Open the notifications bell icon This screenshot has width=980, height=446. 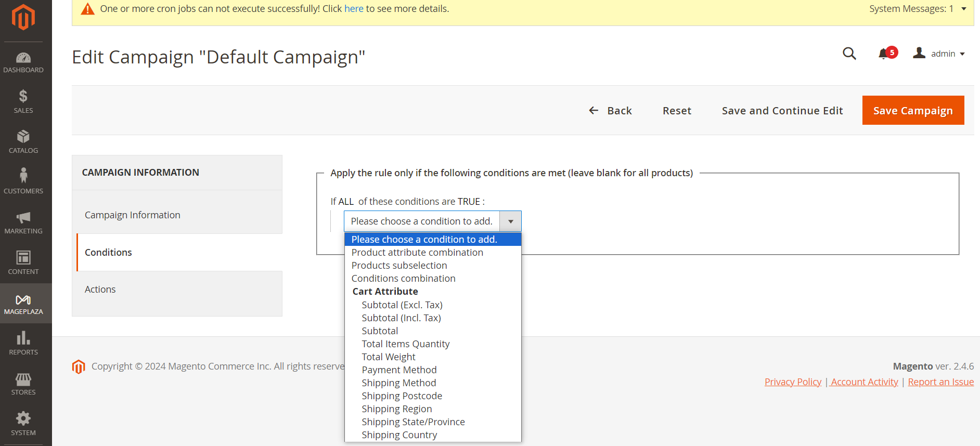tap(884, 54)
